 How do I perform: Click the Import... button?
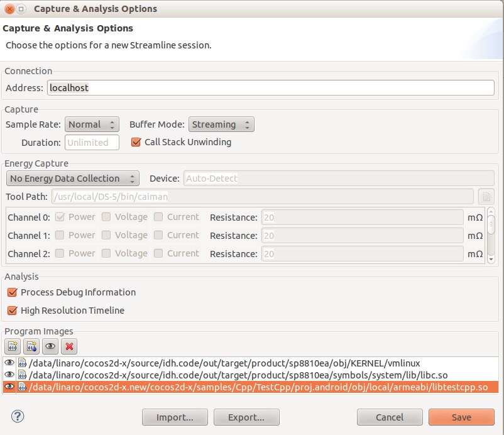174,417
